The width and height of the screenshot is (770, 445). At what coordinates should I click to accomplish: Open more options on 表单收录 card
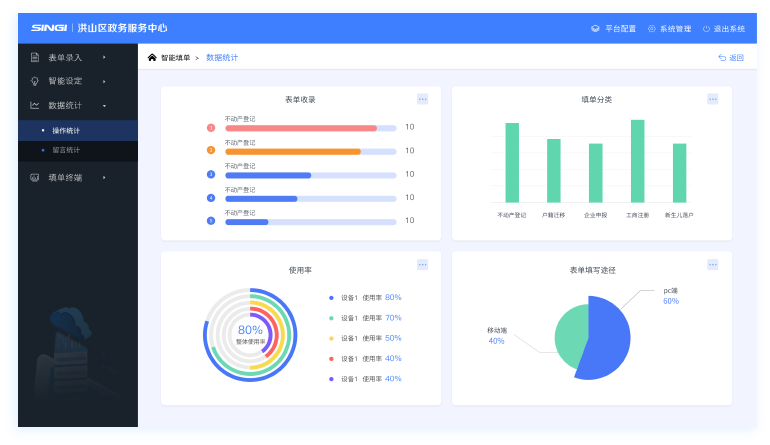click(x=422, y=99)
